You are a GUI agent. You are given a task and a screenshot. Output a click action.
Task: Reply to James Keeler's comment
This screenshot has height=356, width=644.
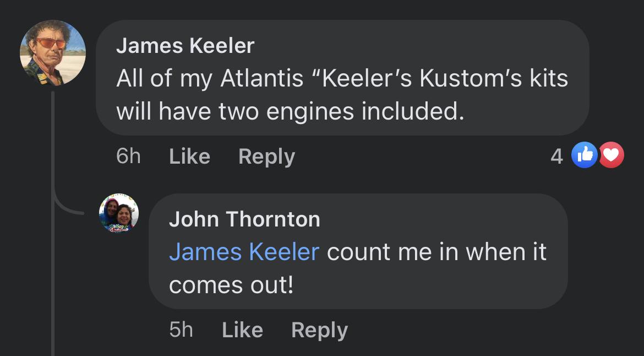coord(267,157)
